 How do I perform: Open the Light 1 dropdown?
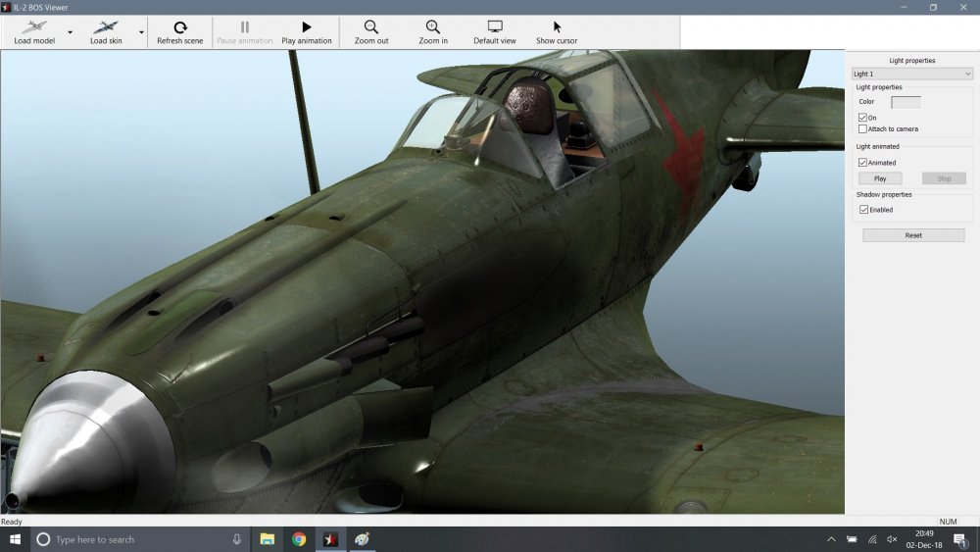(x=911, y=74)
